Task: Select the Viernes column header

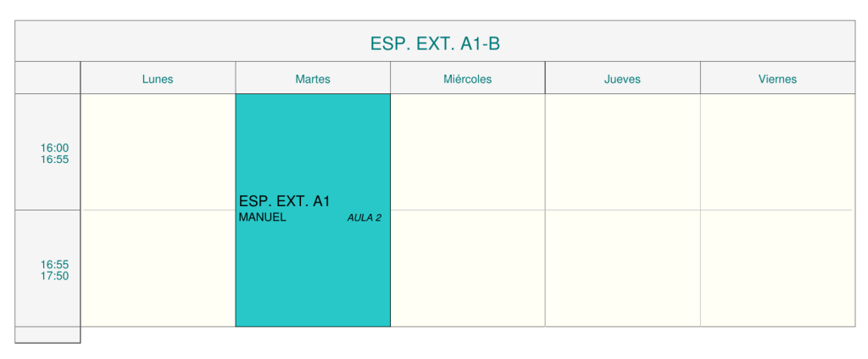Action: coord(777,79)
